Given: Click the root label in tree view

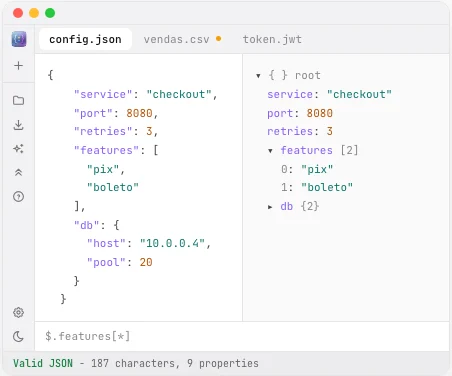Looking at the screenshot, I should [308, 75].
